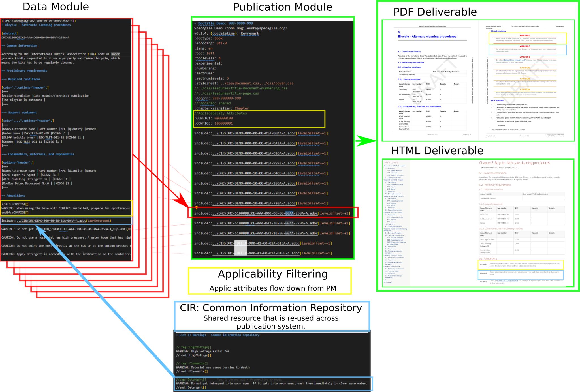The width and height of the screenshot is (580, 392).
Task: Click the "Chapter 5. Bicycle" heading in HTML Deliverable
Action: click(x=514, y=163)
